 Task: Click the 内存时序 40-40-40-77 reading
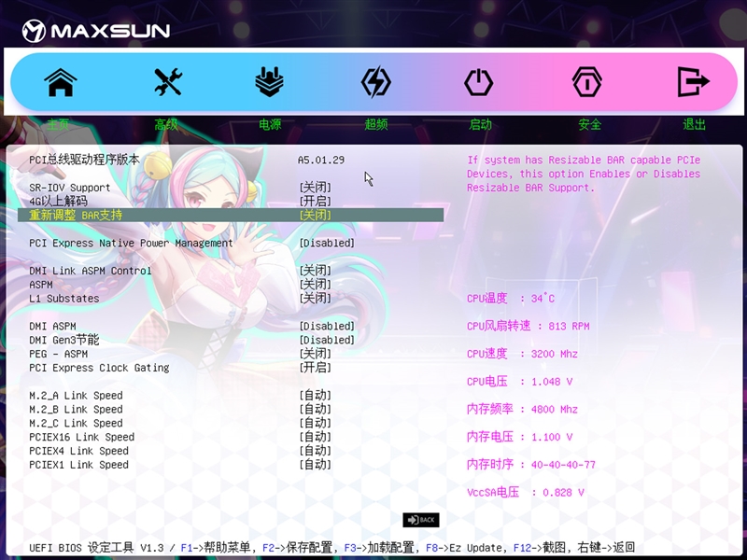tap(531, 464)
